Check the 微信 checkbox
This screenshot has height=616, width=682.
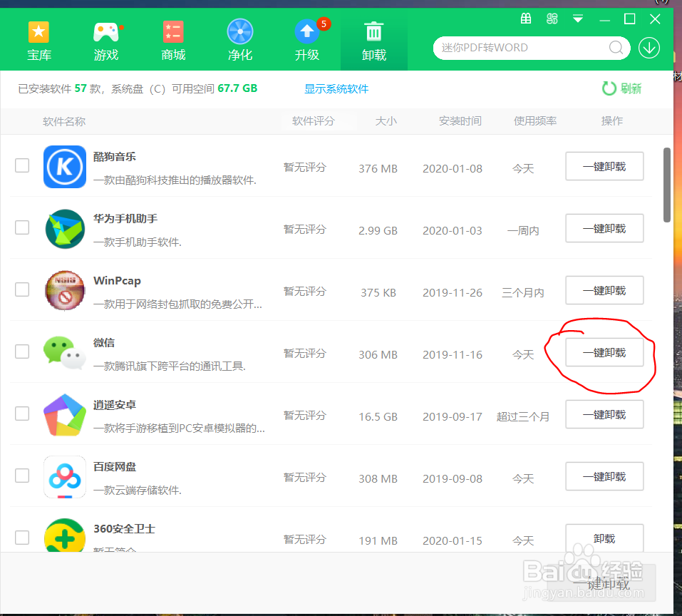pyautogui.click(x=22, y=351)
